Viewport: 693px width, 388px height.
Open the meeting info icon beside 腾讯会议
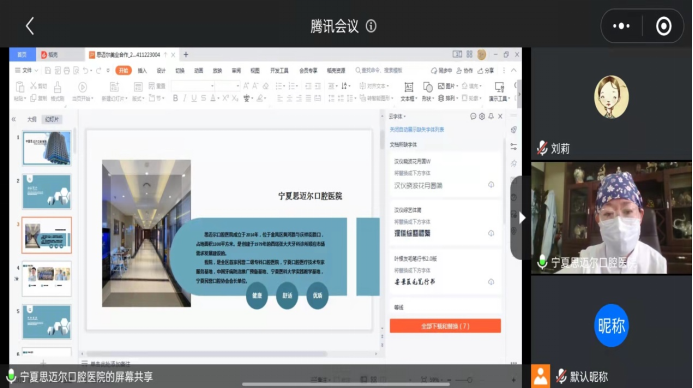(x=371, y=26)
